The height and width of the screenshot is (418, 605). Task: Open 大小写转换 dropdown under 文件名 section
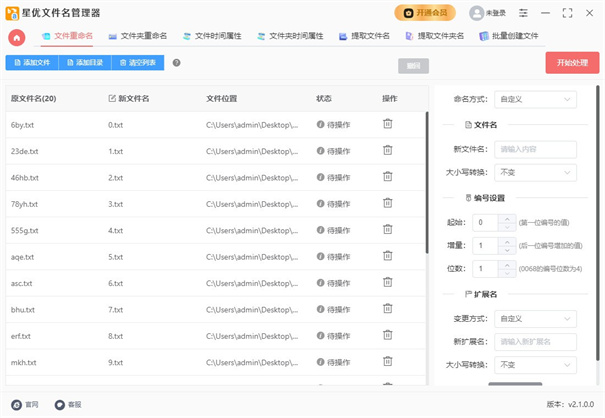point(536,172)
